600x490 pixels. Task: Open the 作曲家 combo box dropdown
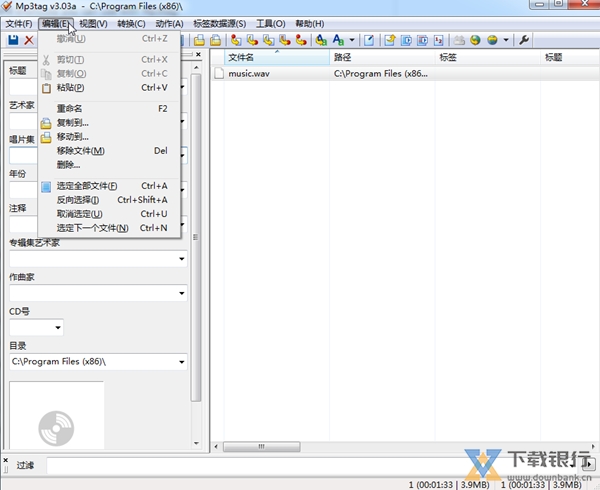[182, 293]
